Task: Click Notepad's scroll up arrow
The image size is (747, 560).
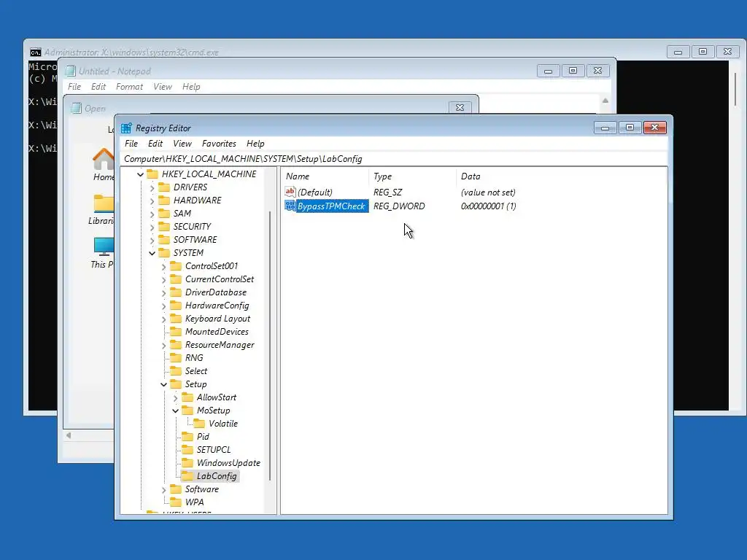Action: pyautogui.click(x=605, y=101)
